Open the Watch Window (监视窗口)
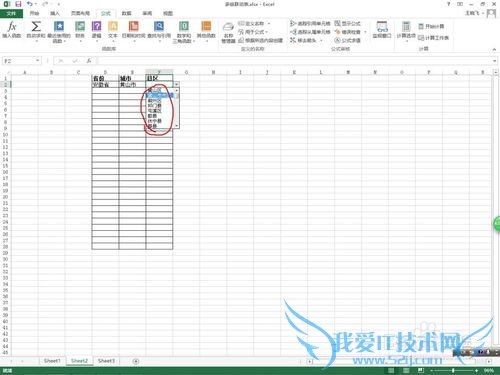The height and width of the screenshot is (375, 500). click(x=382, y=30)
